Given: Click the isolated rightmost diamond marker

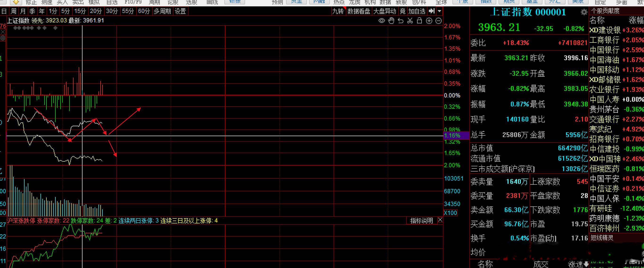Looking at the screenshot, I should pos(56,28).
